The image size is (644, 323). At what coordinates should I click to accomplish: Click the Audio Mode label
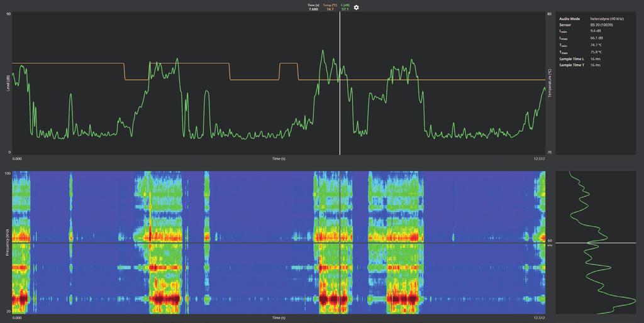click(x=570, y=19)
